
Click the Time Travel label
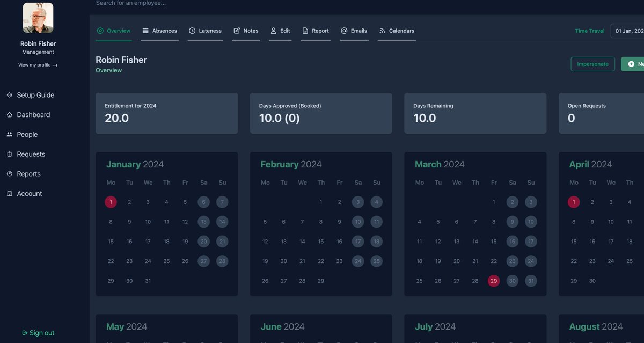pyautogui.click(x=590, y=31)
